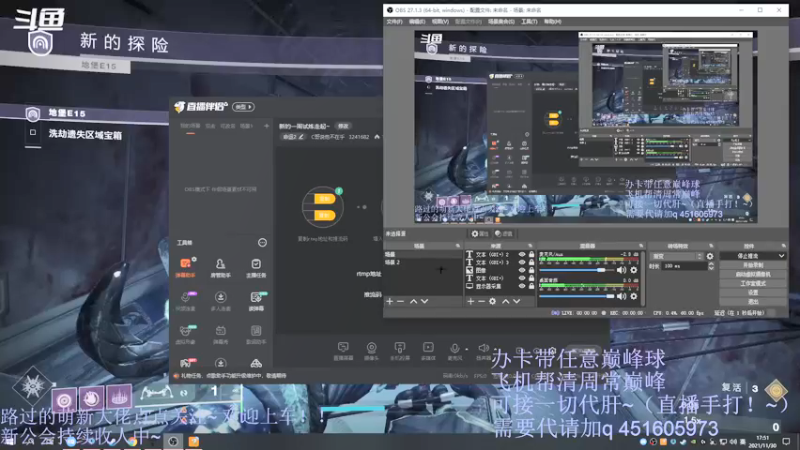The image size is (800, 450).
Task: Expand 工具箱 more options circle button
Action: point(262,243)
